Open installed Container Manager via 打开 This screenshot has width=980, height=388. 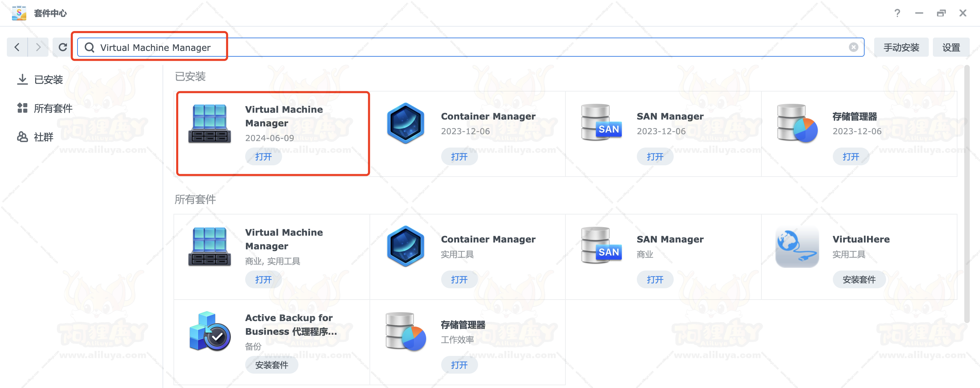click(459, 156)
